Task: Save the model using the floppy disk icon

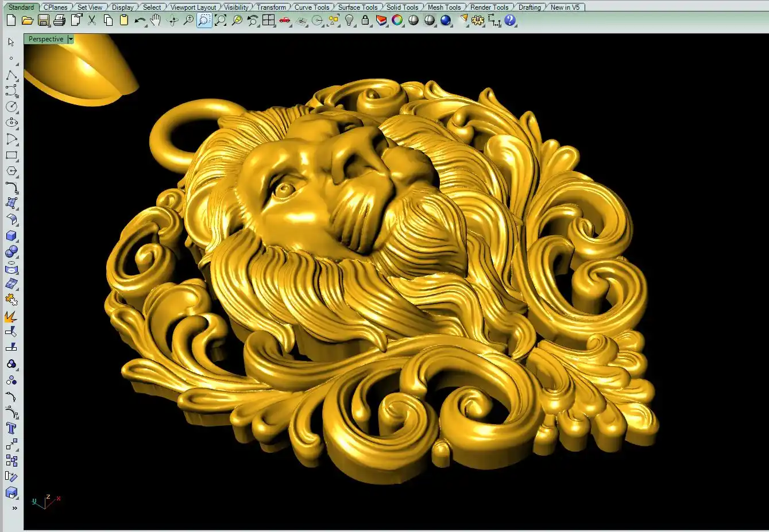Action: (43, 21)
